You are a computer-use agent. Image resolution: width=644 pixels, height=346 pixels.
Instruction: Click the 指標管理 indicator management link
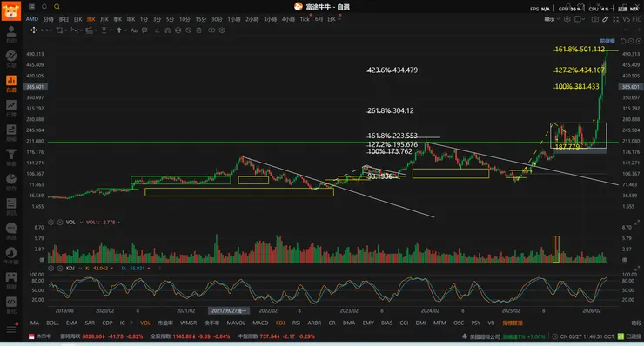coord(513,323)
